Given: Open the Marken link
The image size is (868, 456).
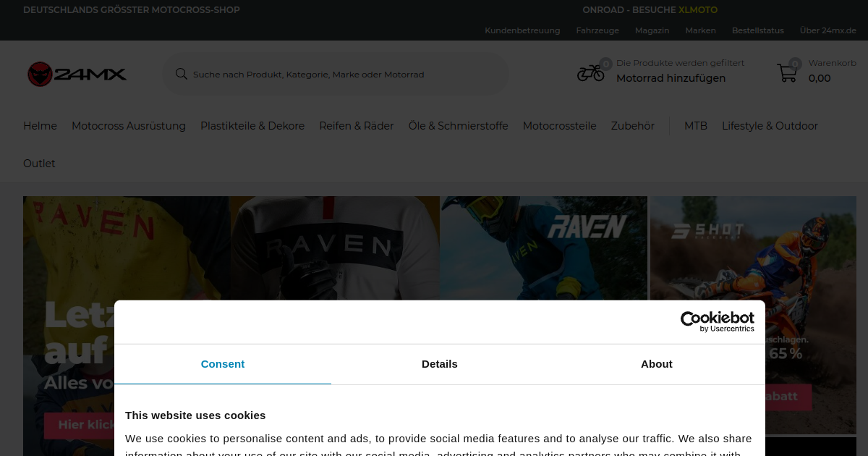Looking at the screenshot, I should point(701,30).
